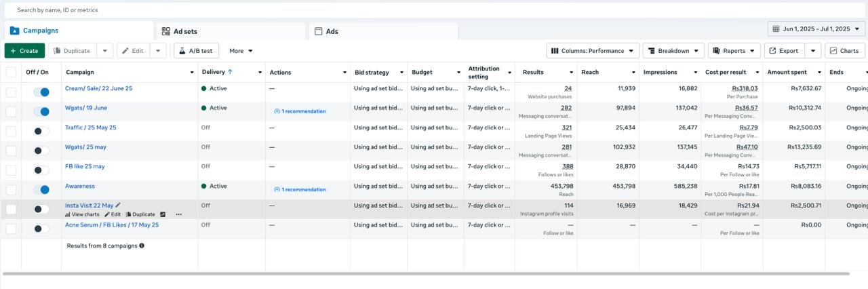Turn on Wgats/ 25 may campaign

[x=41, y=151]
